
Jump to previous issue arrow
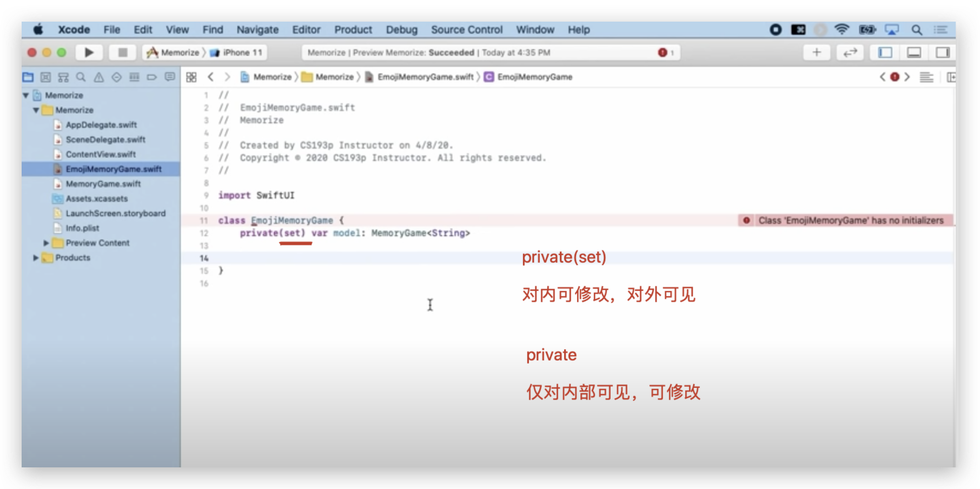coord(883,77)
